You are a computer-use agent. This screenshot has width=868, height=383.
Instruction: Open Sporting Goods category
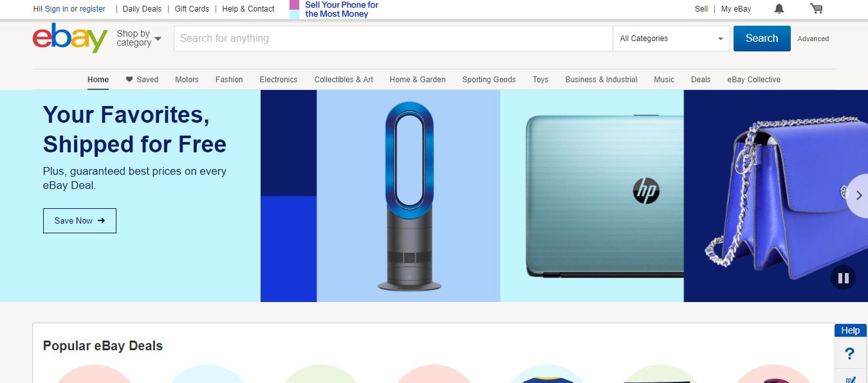pos(489,80)
